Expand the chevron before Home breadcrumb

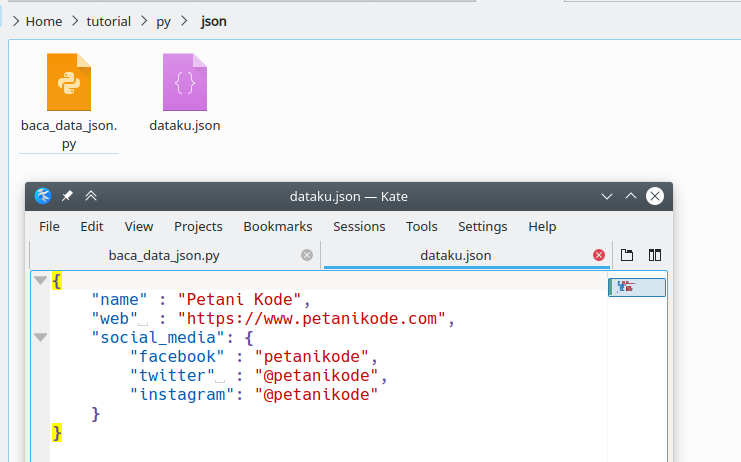16,21
